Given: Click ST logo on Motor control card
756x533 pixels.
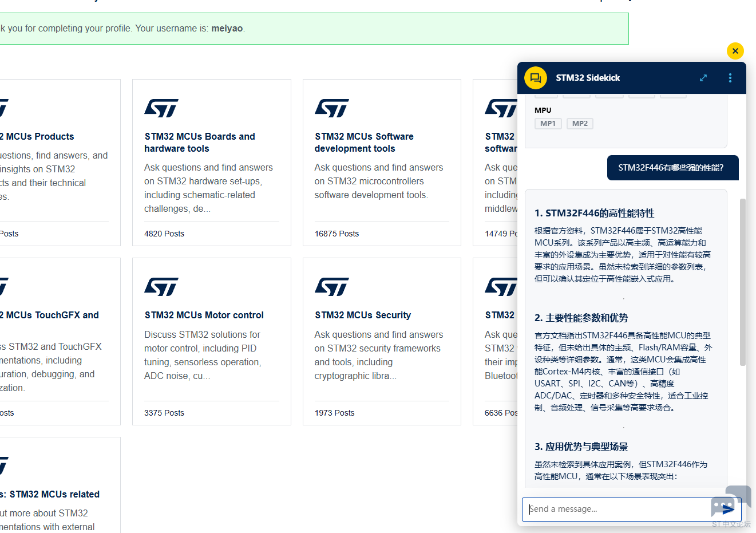Looking at the screenshot, I should 161,286.
